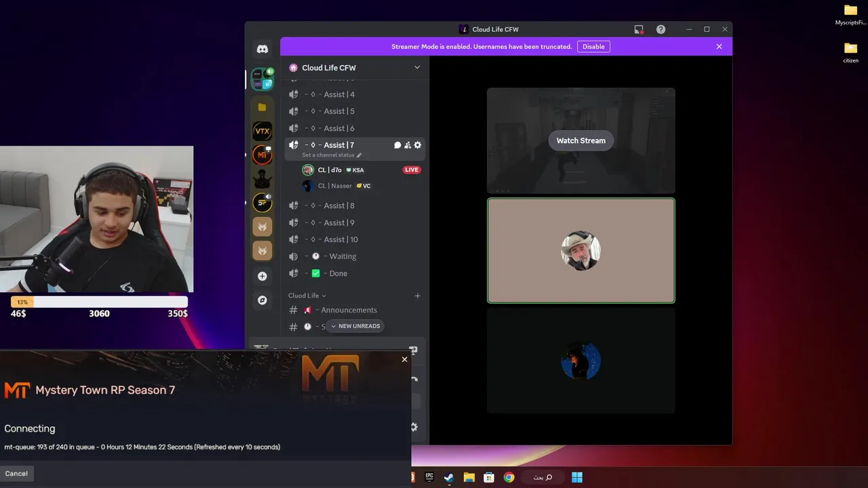
Task: Expand Cloud Life CFW server menu
Action: [x=417, y=68]
